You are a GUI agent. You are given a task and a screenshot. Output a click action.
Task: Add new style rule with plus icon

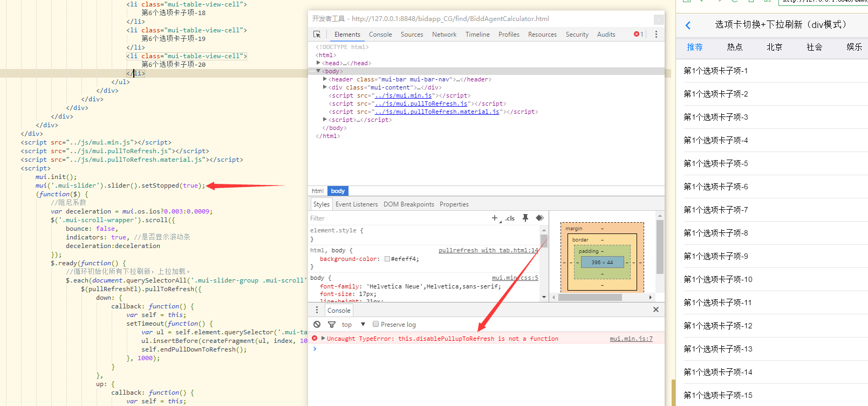[495, 218]
